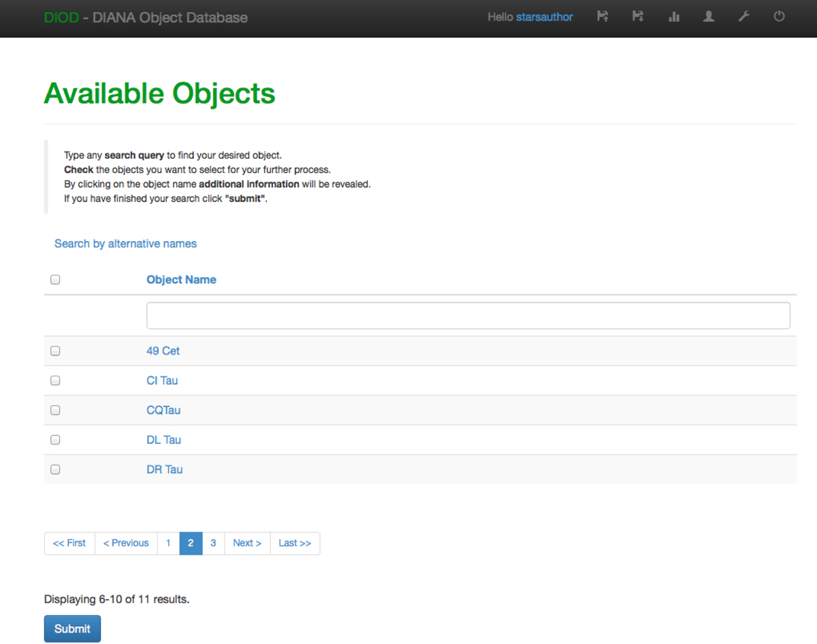Click the save-download icon in navbar
The width and height of the screenshot is (817, 644).
638,17
